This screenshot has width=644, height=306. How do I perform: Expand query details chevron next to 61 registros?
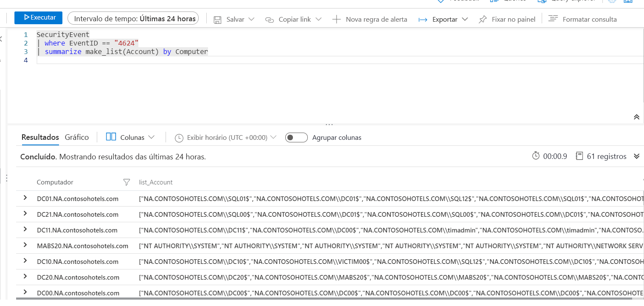[x=636, y=156]
